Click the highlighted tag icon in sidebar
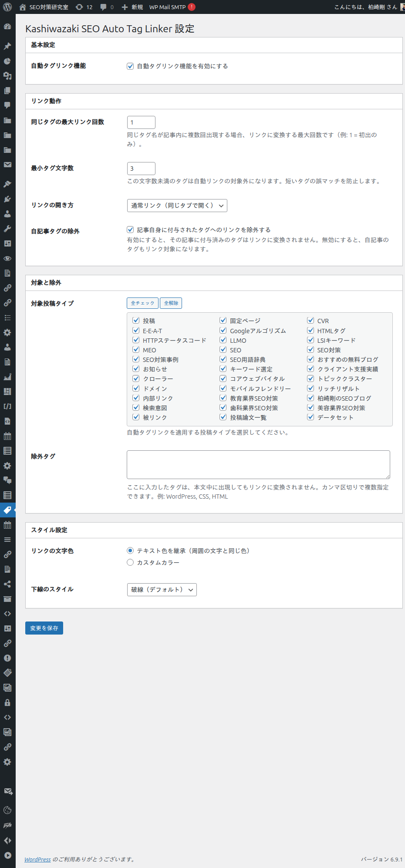 [x=7, y=510]
